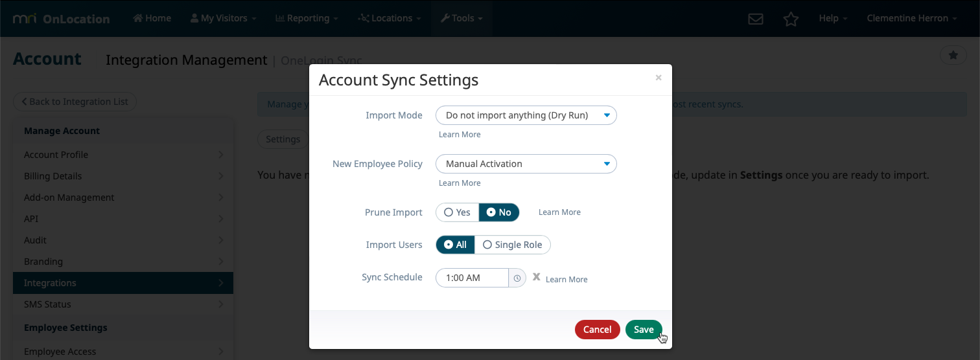Image resolution: width=980 pixels, height=360 pixels.
Task: Open Audit in sidebar
Action: click(x=123, y=240)
